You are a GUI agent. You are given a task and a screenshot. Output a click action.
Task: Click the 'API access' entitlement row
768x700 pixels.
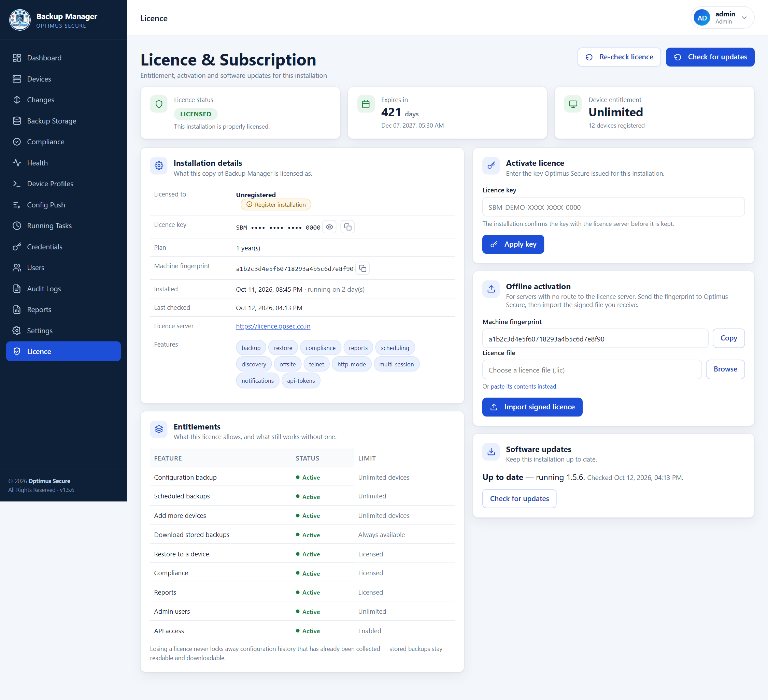tap(302, 631)
